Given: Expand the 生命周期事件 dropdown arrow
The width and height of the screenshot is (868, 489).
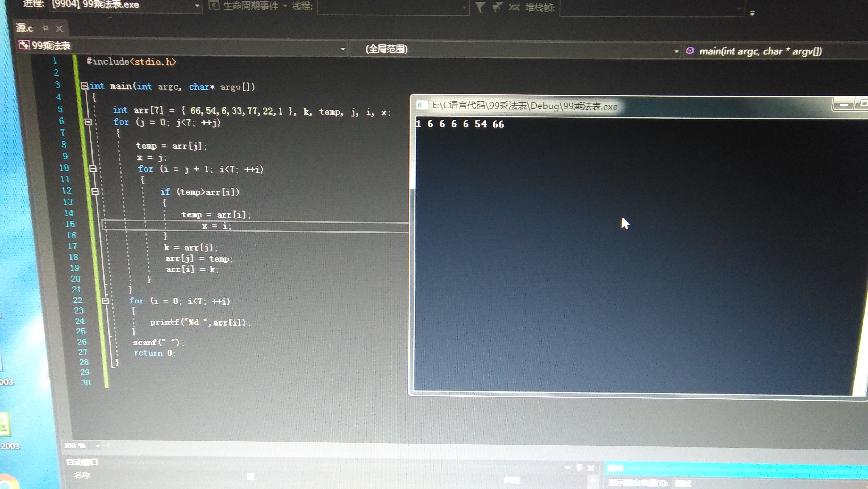Looking at the screenshot, I should [285, 6].
